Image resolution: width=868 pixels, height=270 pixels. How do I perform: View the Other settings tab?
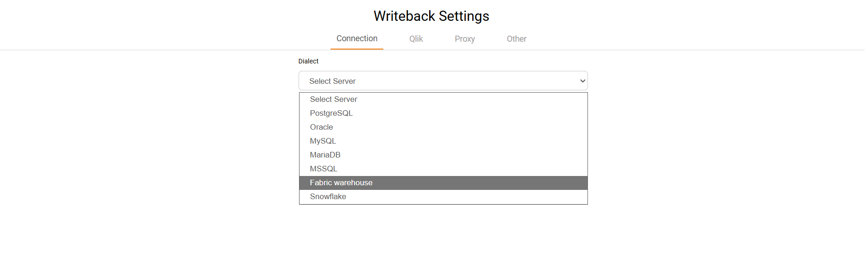click(x=516, y=39)
